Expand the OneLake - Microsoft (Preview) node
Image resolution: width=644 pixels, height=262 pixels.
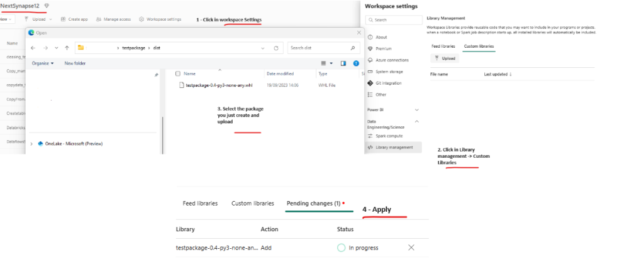32,143
